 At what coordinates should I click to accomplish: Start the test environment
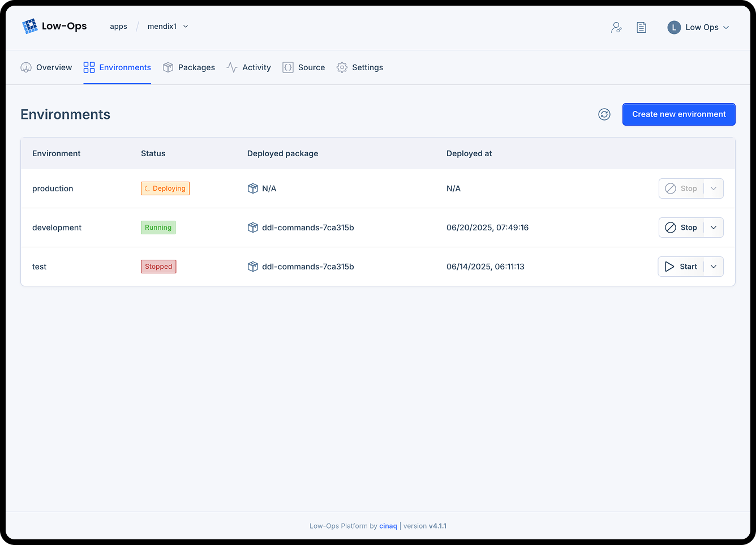click(681, 266)
